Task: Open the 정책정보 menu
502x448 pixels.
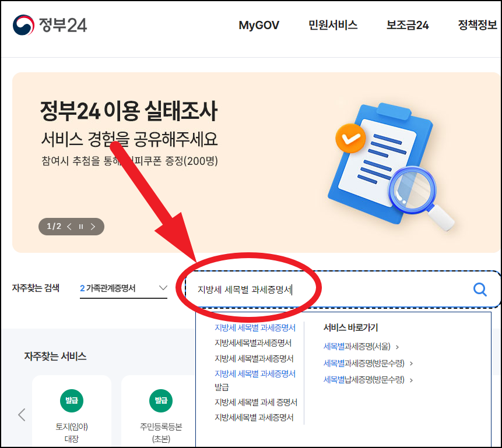Action: 477,25
